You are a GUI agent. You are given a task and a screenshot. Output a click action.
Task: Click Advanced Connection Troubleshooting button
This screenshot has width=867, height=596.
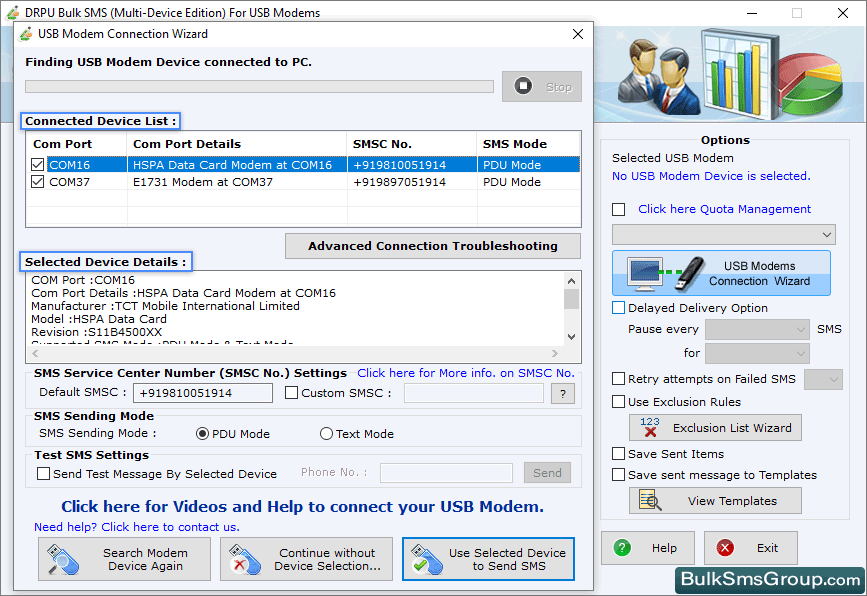(x=432, y=246)
